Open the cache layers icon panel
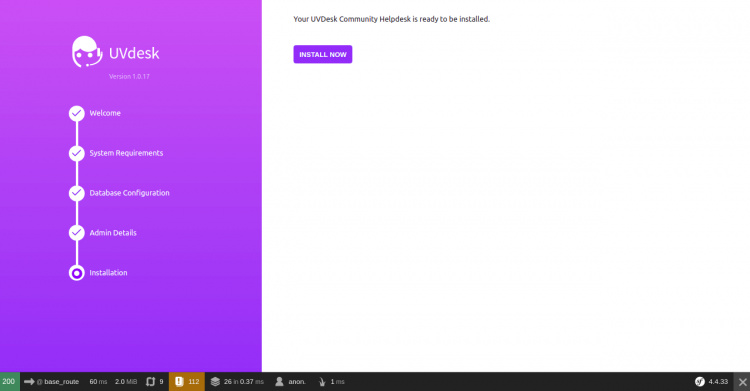 (x=215, y=382)
